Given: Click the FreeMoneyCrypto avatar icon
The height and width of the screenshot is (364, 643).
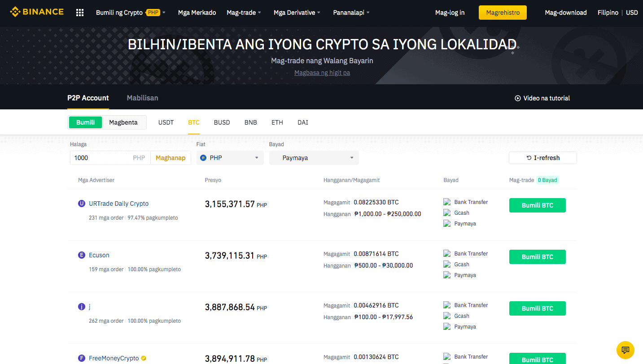Looking at the screenshot, I should [x=82, y=358].
